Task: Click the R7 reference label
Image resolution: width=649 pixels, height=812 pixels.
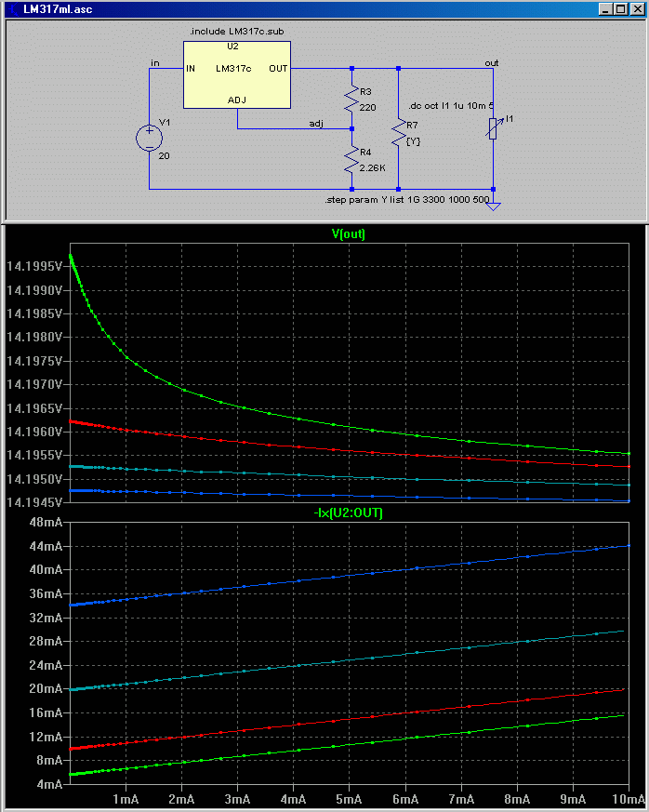Action: point(412,126)
